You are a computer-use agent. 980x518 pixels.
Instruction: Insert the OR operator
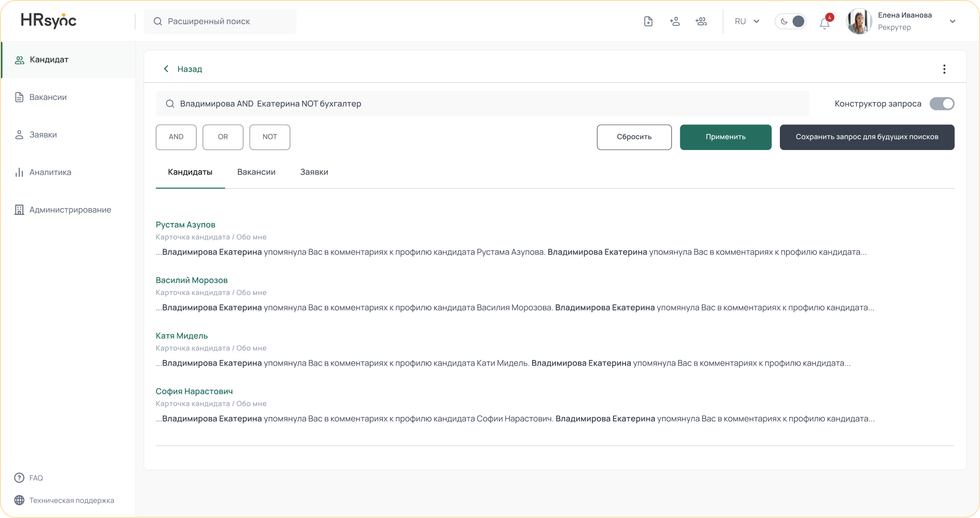223,137
